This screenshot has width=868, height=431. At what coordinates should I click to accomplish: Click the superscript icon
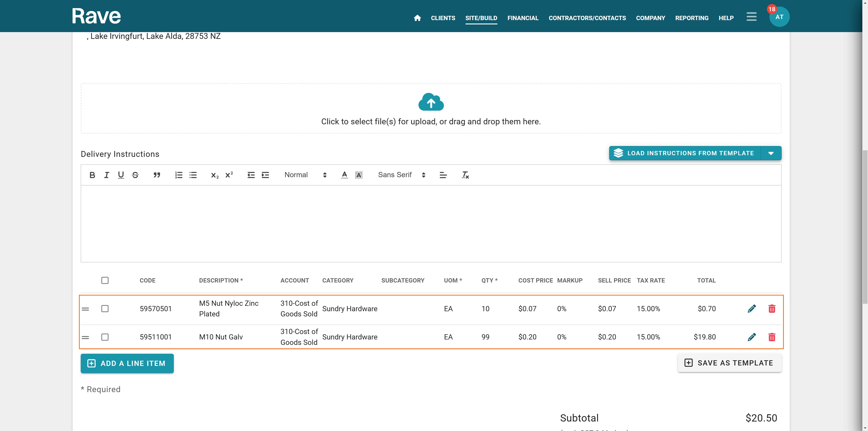pos(229,175)
